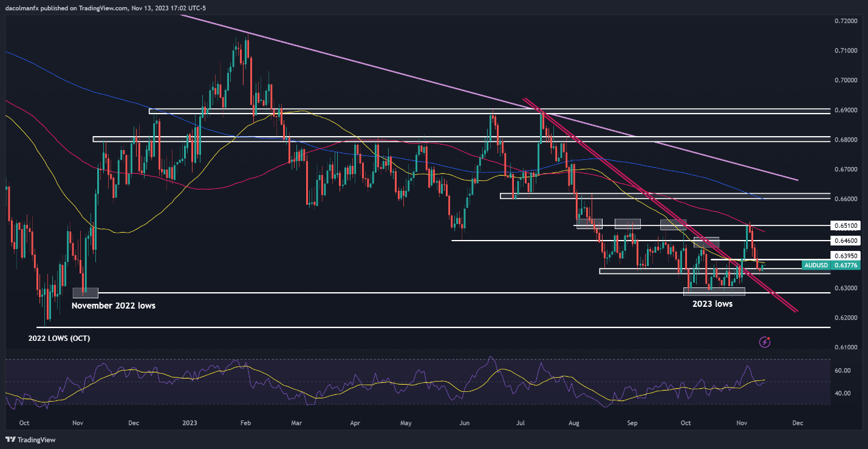
Task: Click the gray box above November 2022 lows
Action: tap(85, 292)
